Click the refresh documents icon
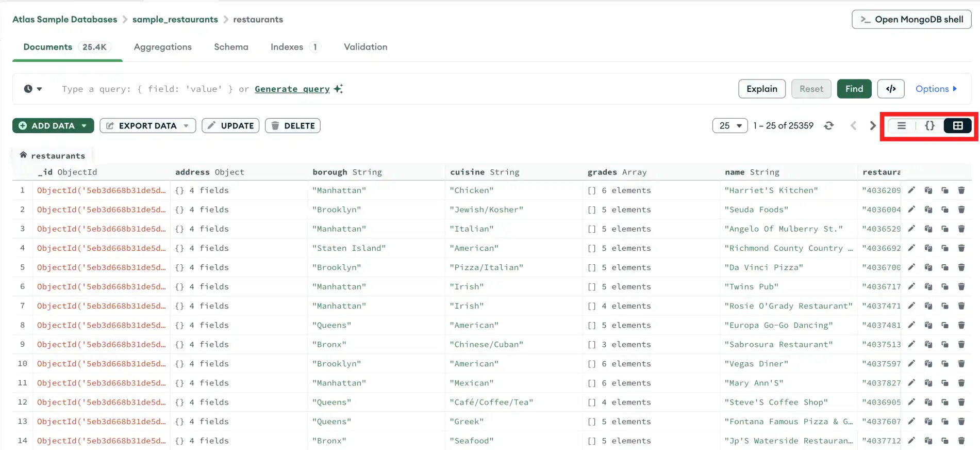 (828, 126)
